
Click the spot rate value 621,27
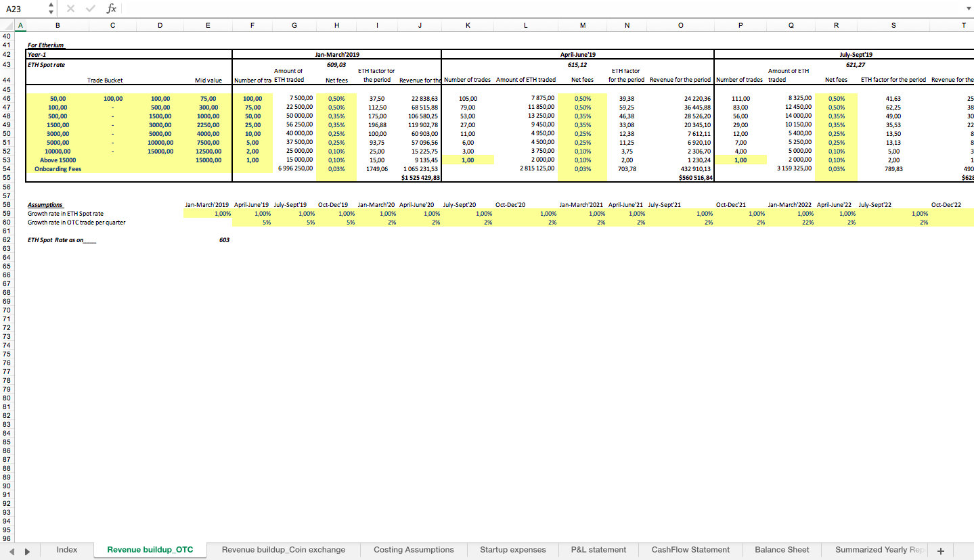click(855, 64)
